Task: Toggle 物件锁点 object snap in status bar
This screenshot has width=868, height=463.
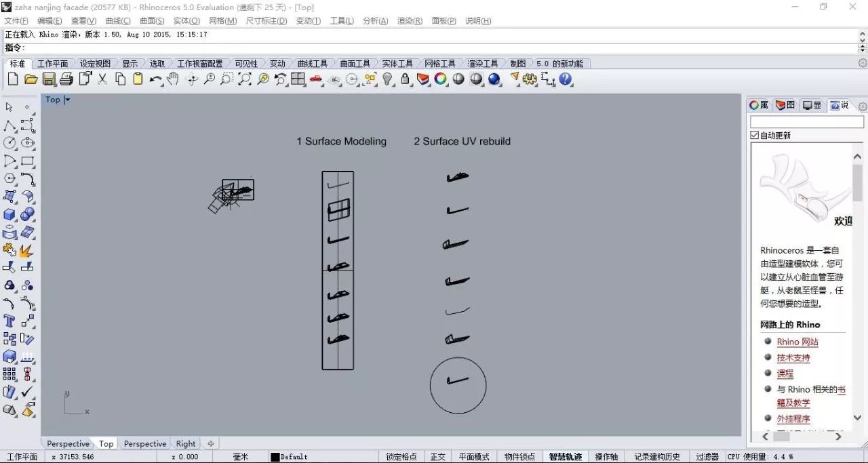Action: point(520,457)
